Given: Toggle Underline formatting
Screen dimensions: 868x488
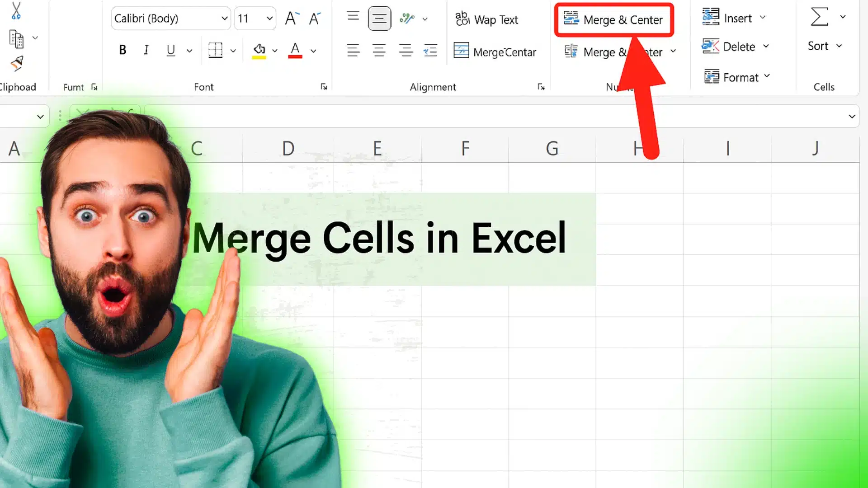Looking at the screenshot, I should 170,50.
